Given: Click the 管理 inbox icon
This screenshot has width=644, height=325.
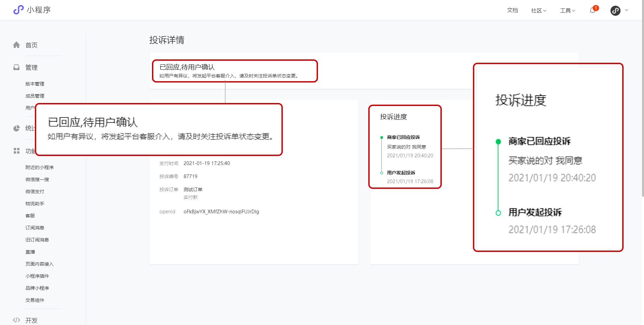Looking at the screenshot, I should click(16, 67).
